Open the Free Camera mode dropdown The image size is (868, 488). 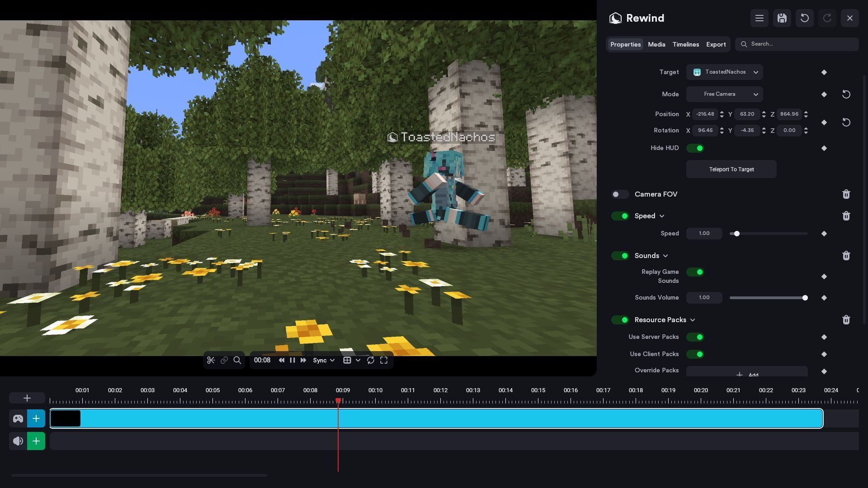tap(725, 94)
